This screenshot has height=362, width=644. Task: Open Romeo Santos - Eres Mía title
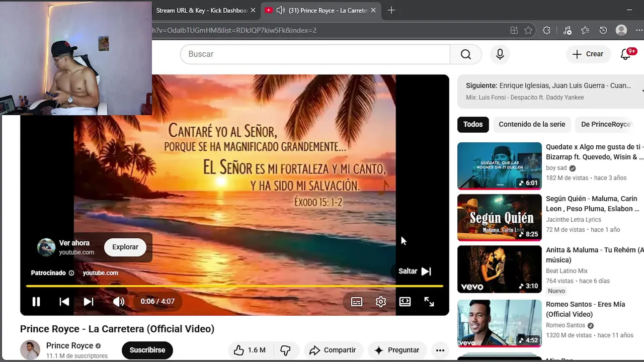coord(586,309)
